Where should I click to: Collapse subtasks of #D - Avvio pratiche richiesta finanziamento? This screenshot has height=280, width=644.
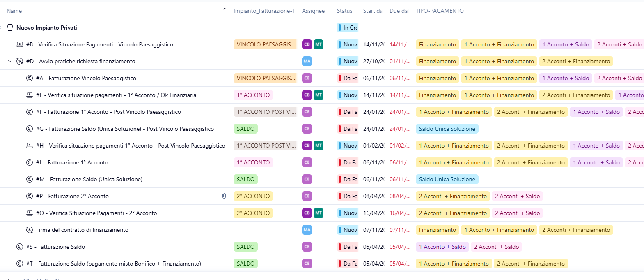(10, 61)
